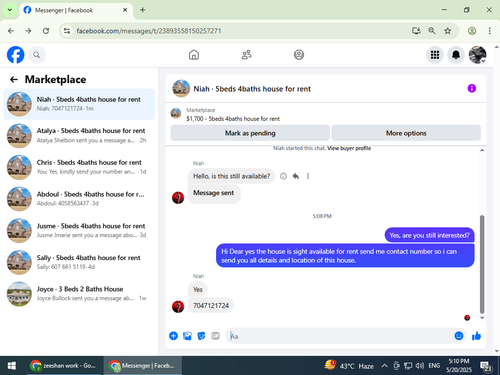Click the Mark as pending button
This screenshot has height=375, width=500.
(250, 133)
